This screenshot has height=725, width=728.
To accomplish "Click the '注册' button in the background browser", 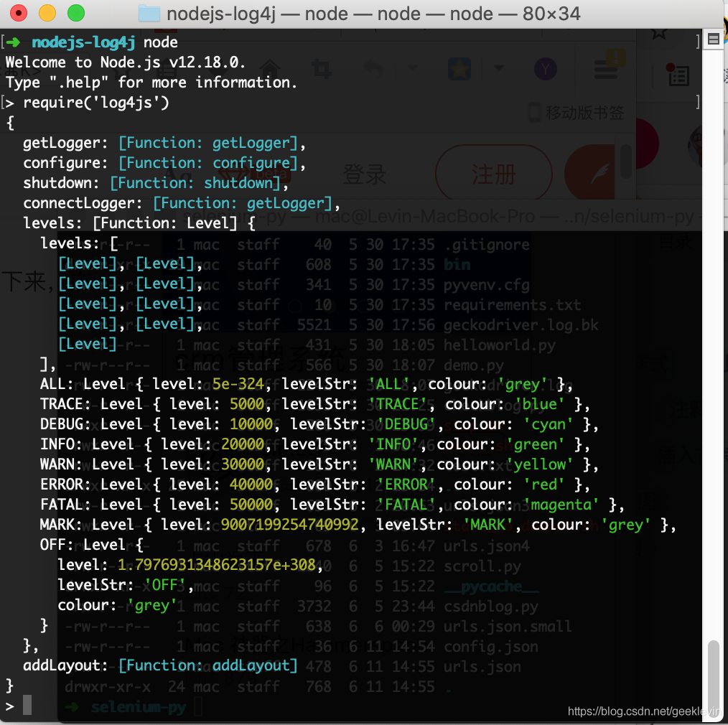I will 493,174.
